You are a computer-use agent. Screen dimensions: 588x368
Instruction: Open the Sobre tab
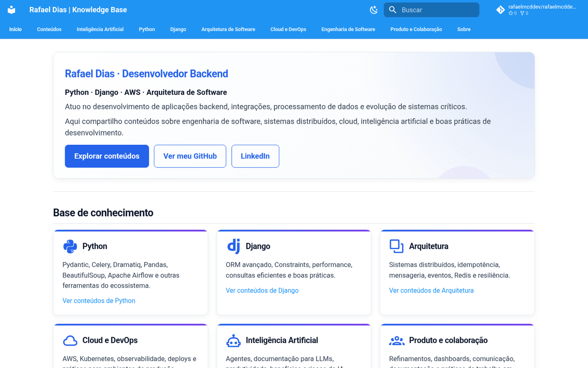[464, 29]
